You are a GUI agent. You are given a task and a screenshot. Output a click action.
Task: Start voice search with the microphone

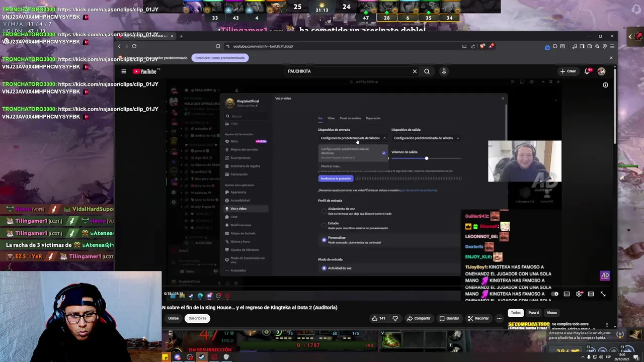[x=444, y=71]
